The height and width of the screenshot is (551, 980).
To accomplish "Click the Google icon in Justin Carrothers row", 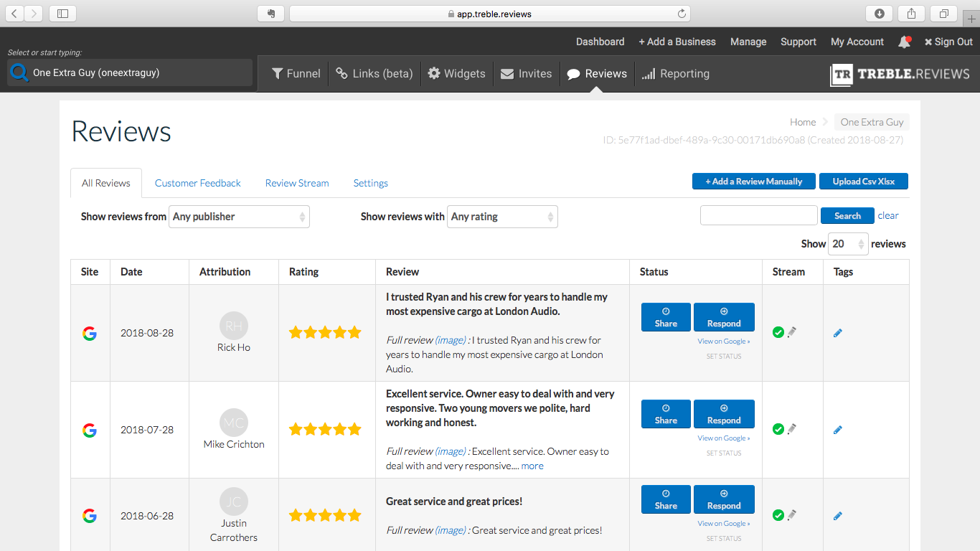I will click(90, 516).
